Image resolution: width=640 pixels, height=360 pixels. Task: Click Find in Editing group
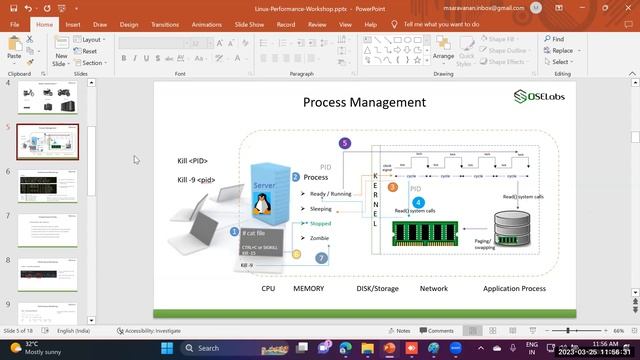coord(554,39)
